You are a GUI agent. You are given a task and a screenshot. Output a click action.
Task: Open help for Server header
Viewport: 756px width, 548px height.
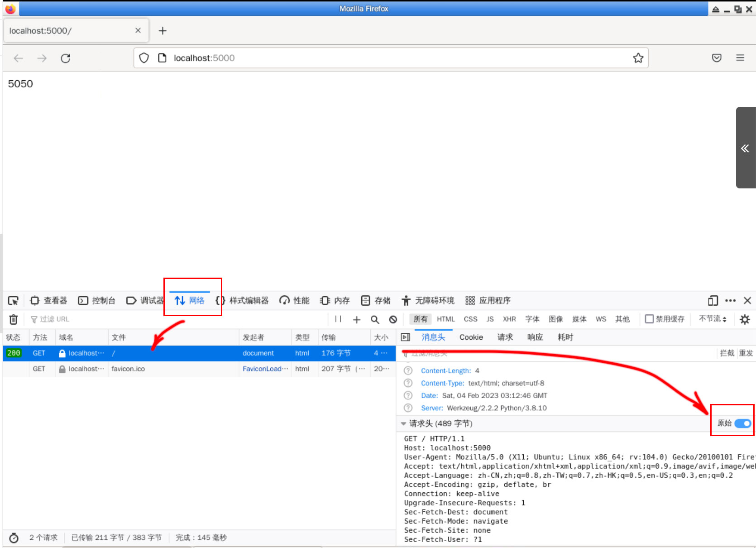point(408,408)
